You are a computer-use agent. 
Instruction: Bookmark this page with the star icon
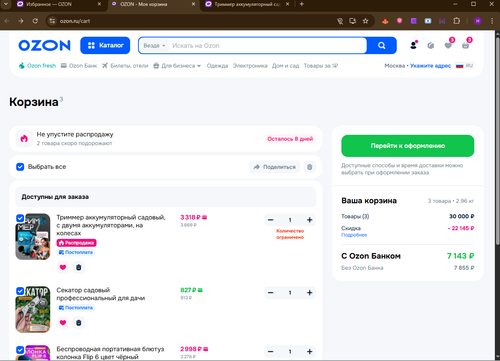[x=366, y=21]
